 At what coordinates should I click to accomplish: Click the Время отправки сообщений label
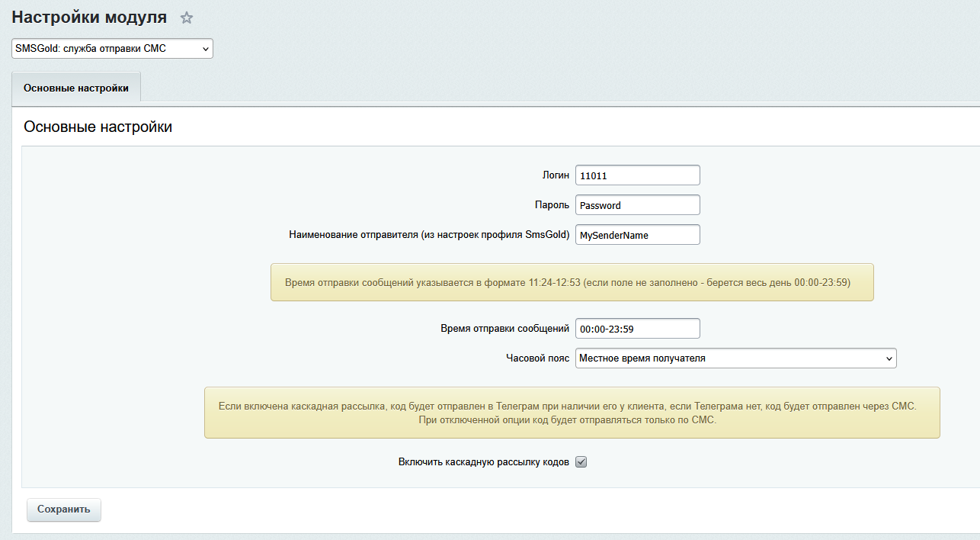[504, 329]
